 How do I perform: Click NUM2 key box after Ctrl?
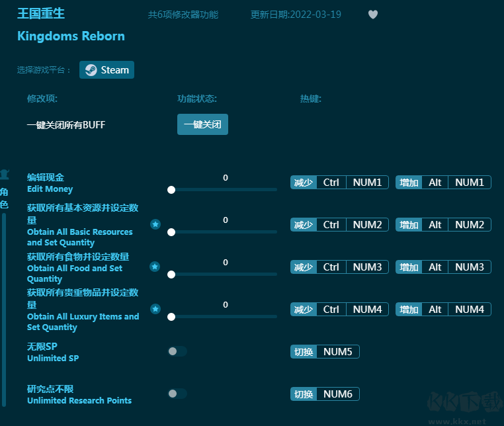click(367, 224)
